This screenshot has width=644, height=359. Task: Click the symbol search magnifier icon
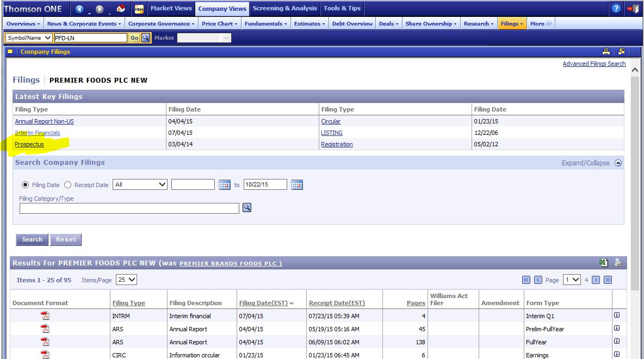[x=146, y=38]
